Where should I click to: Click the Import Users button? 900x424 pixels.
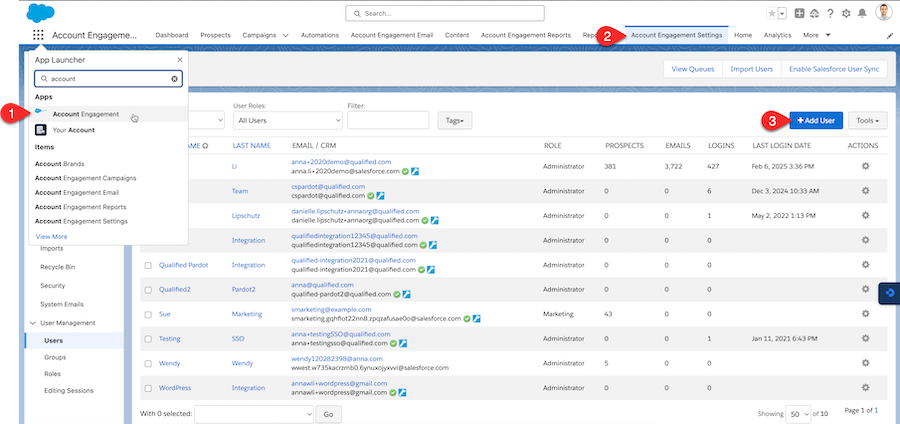tap(751, 69)
